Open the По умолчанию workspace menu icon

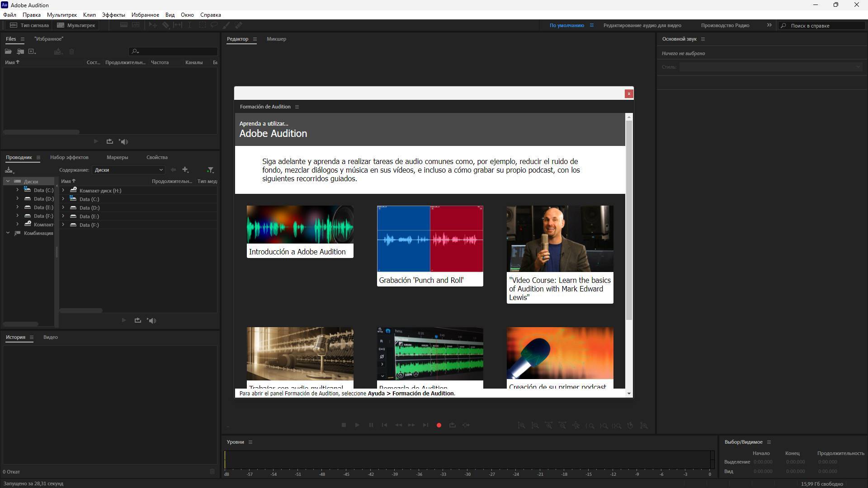(591, 25)
